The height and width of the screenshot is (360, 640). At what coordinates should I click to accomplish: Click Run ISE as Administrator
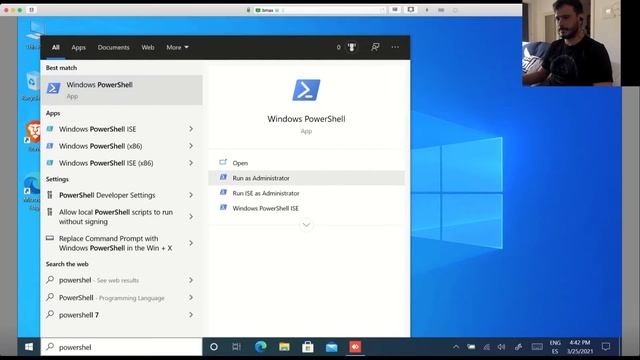[x=306, y=193]
